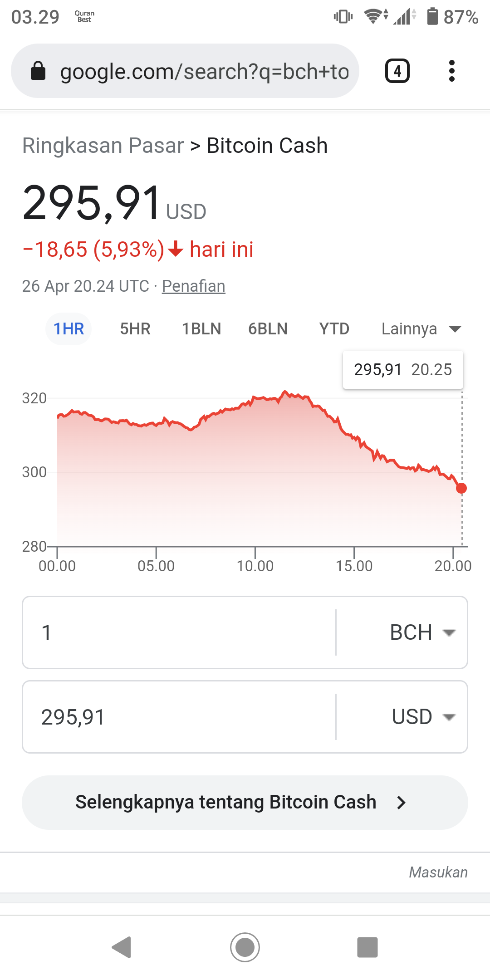Screen dimensions: 490x980
Task: Switch chart to YTD range
Action: coord(334,328)
